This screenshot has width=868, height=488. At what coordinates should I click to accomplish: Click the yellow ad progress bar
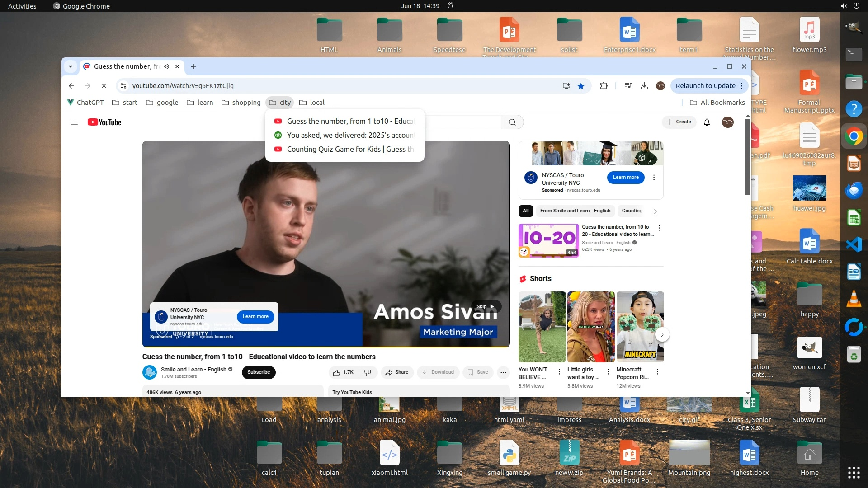coord(325,347)
